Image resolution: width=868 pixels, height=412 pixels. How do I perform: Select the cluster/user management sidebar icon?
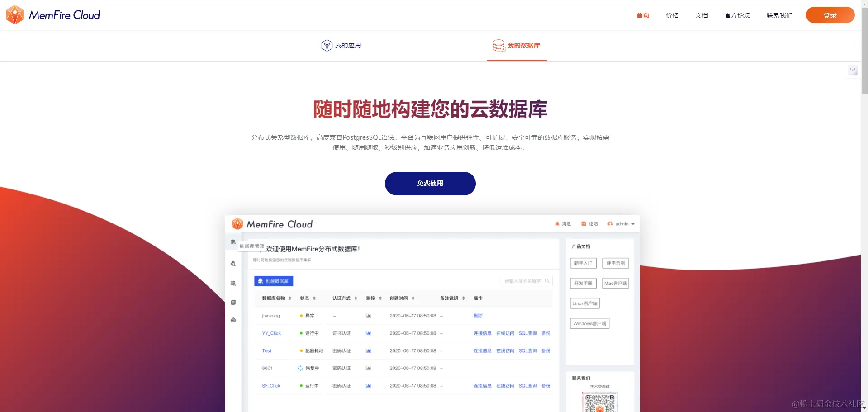tap(233, 263)
